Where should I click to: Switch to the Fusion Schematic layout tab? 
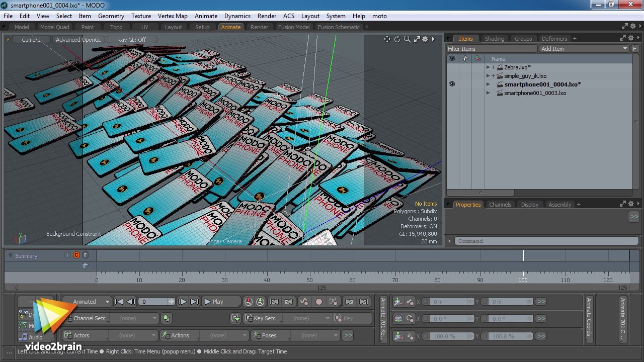[x=339, y=27]
